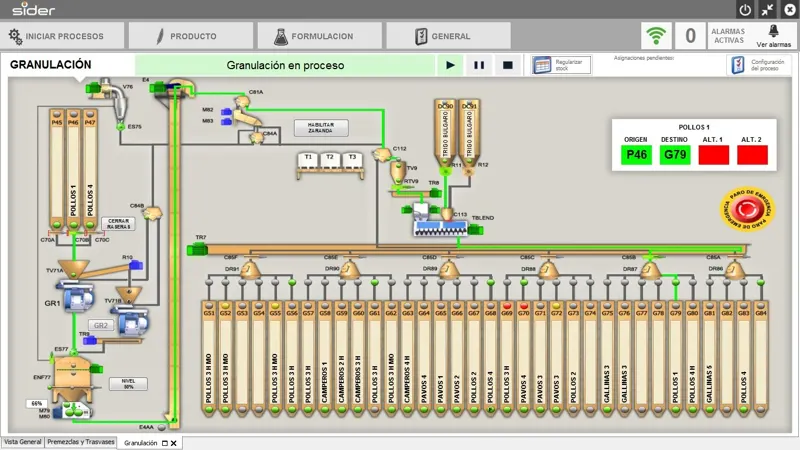Viewport: 800px width, 450px height.
Task: Select bin G79 POLLOS 1
Action: pos(676,358)
